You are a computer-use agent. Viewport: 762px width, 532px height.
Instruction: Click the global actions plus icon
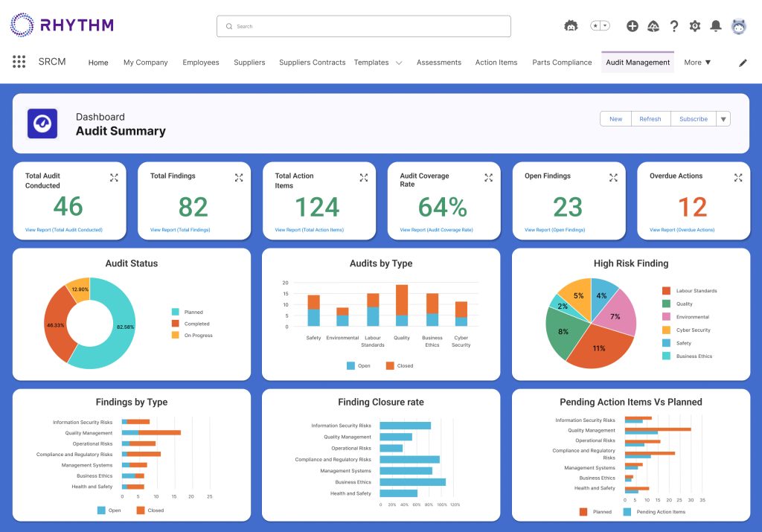point(633,26)
